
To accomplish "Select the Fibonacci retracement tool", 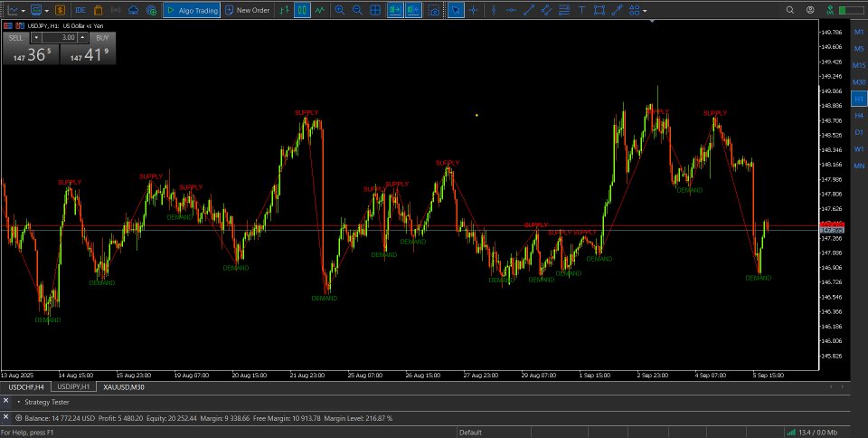I will click(564, 10).
